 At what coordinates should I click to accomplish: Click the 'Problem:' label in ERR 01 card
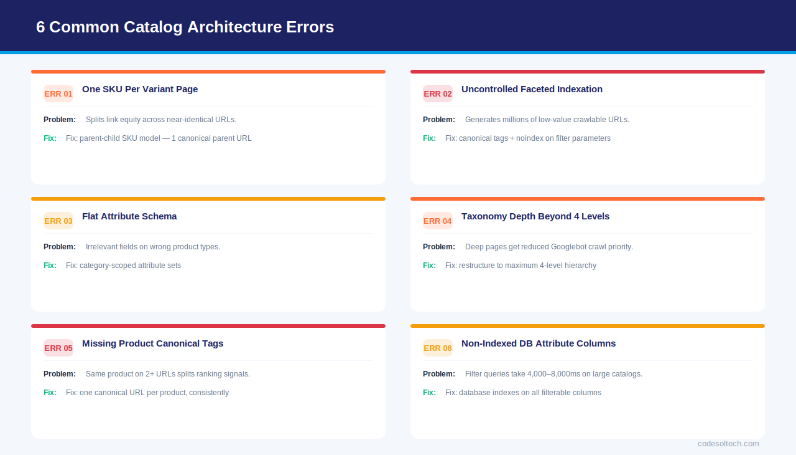tap(59, 119)
